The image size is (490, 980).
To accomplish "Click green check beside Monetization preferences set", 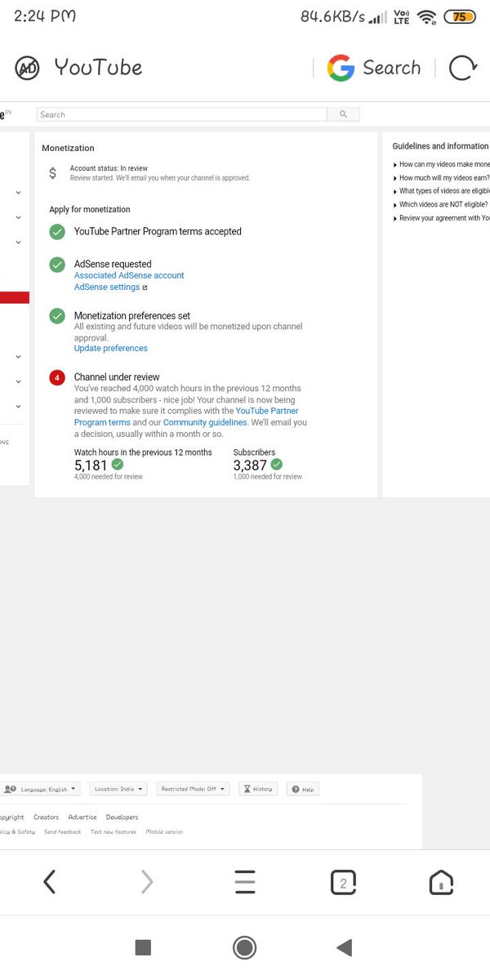I will tap(57, 316).
